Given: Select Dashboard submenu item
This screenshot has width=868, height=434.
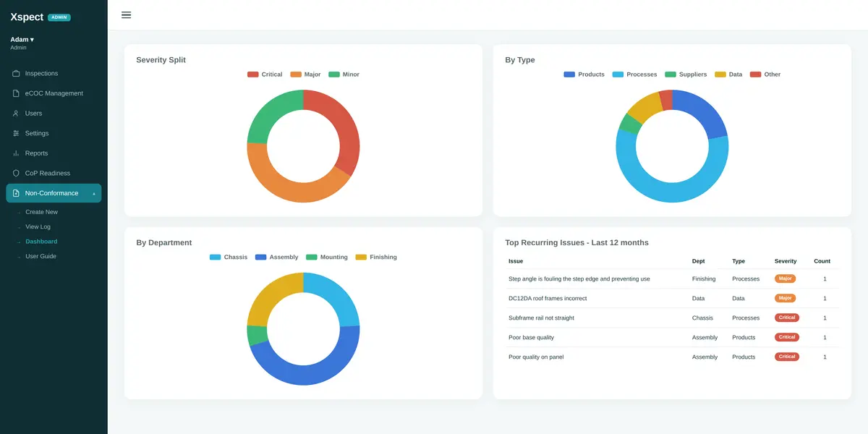Looking at the screenshot, I should click(41, 242).
